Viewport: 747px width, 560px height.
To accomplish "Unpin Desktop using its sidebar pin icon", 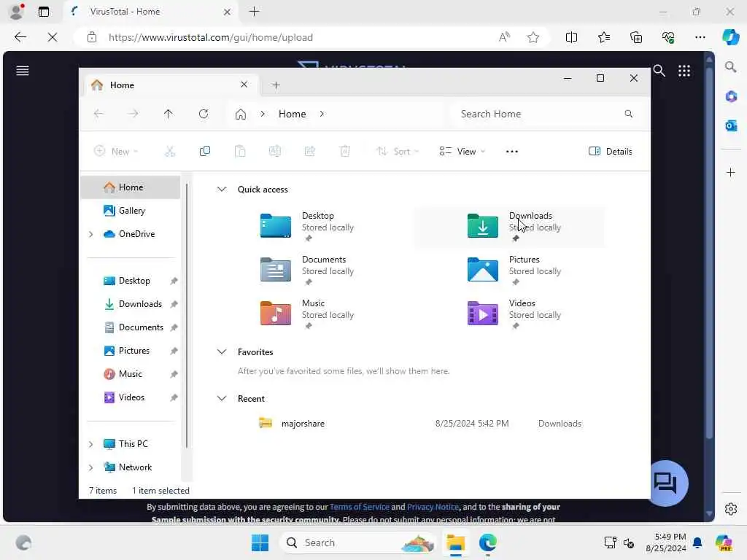I will click(x=174, y=281).
